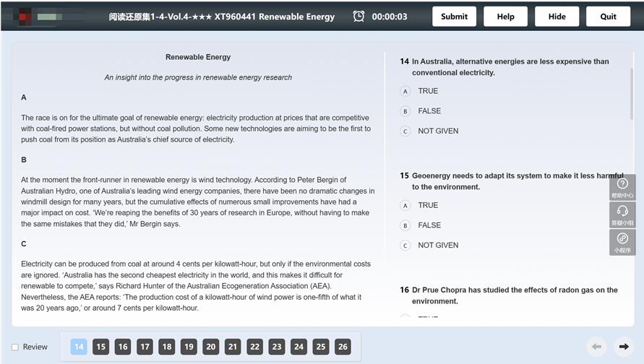Open the Q&A support headset icon
This screenshot has width=644, height=364.
622,215
